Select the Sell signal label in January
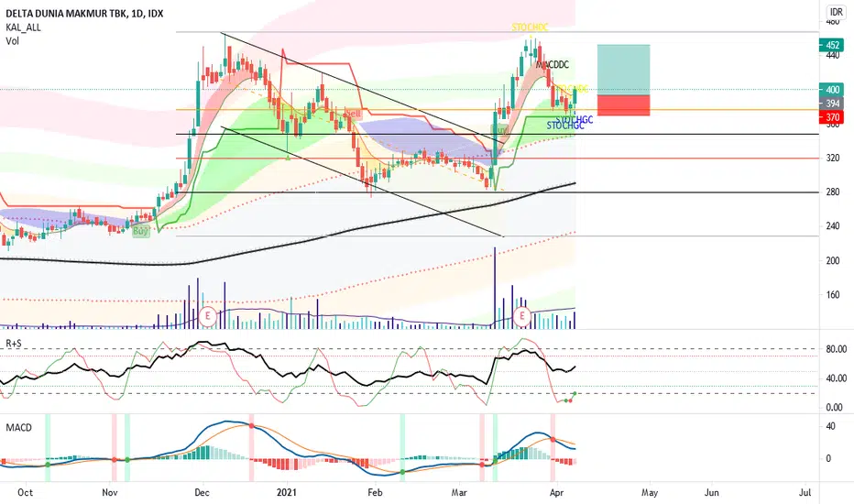854x504 pixels. pos(354,114)
